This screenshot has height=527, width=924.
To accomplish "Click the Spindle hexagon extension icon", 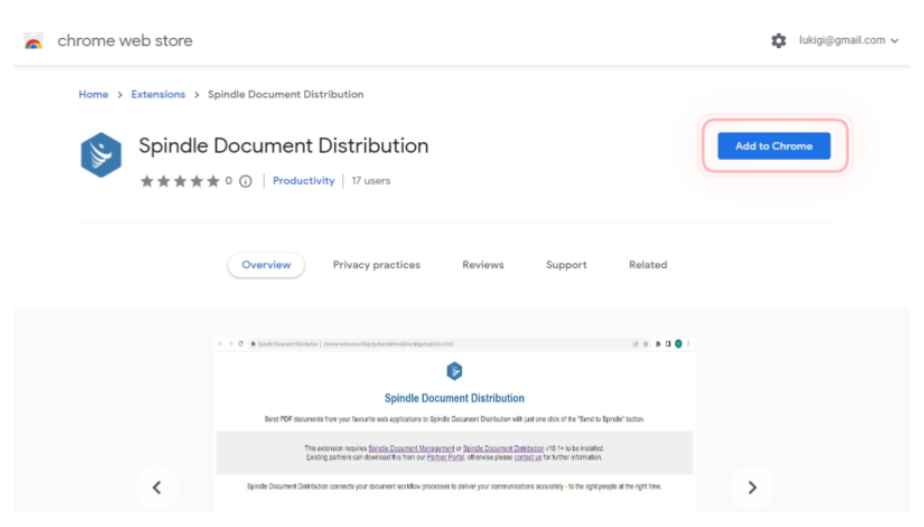I will point(100,155).
